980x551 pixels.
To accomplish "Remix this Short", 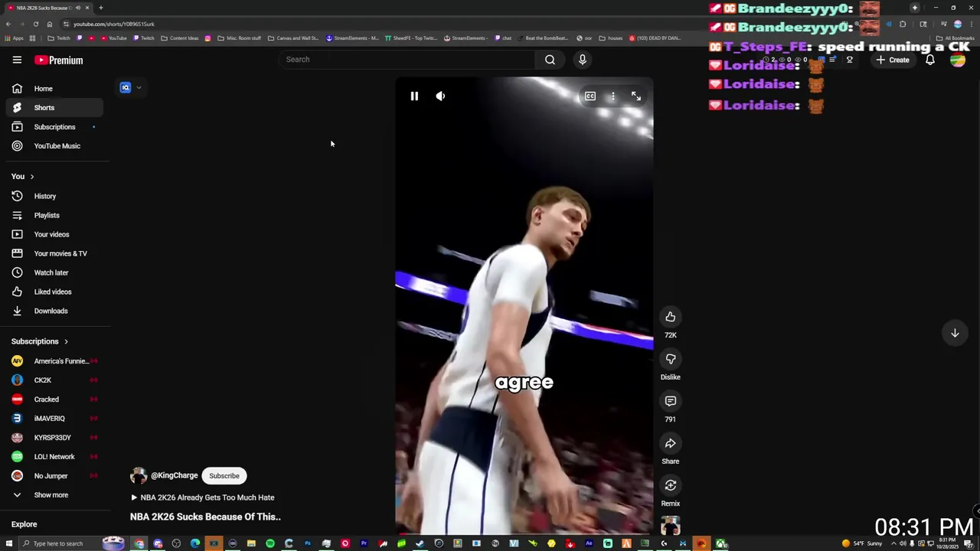I will 670,485.
